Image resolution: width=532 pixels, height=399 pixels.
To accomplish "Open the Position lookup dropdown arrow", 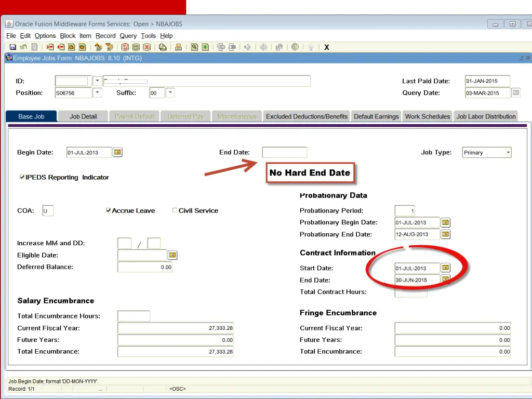I will coord(97,92).
